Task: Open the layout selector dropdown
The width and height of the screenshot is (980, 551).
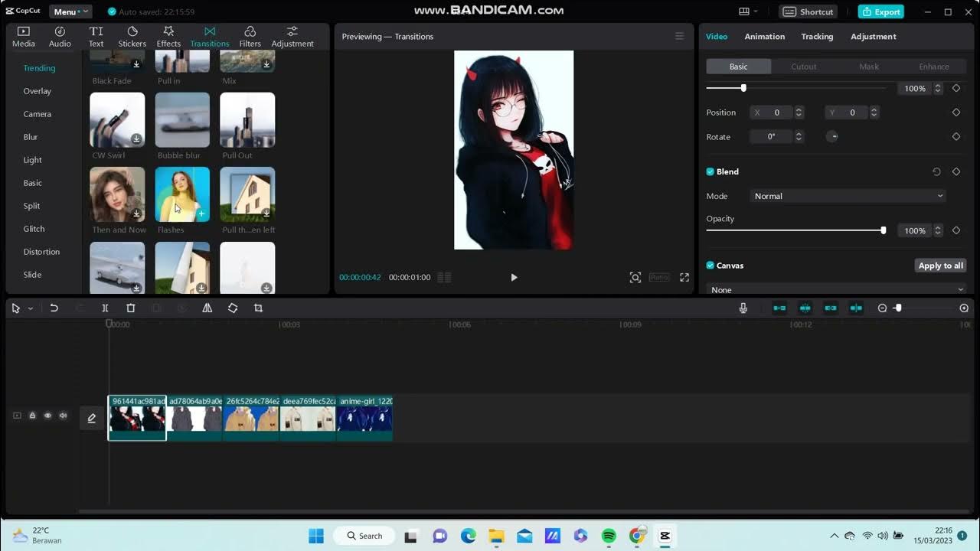Action: tap(748, 11)
